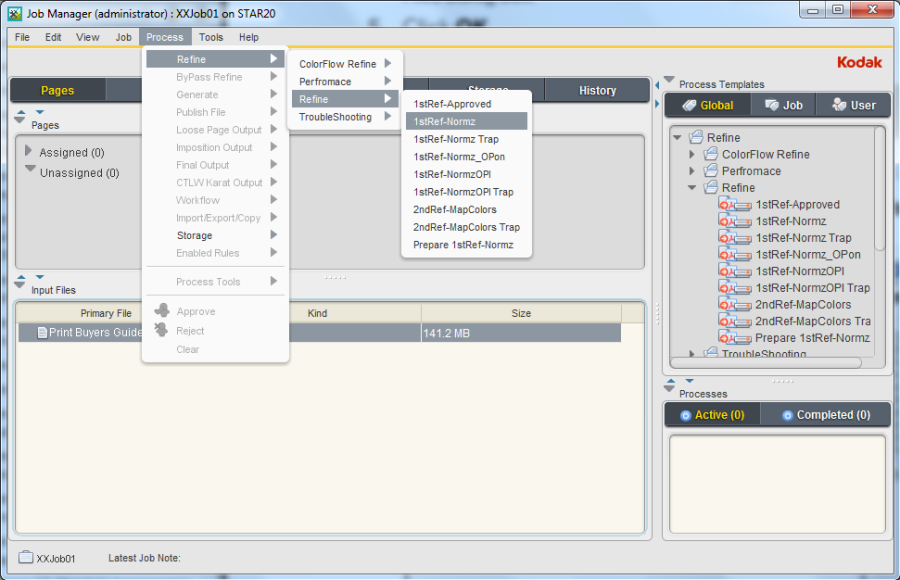
Task: Click the Prepare 1stRef-Normz template icon
Action: pos(735,338)
